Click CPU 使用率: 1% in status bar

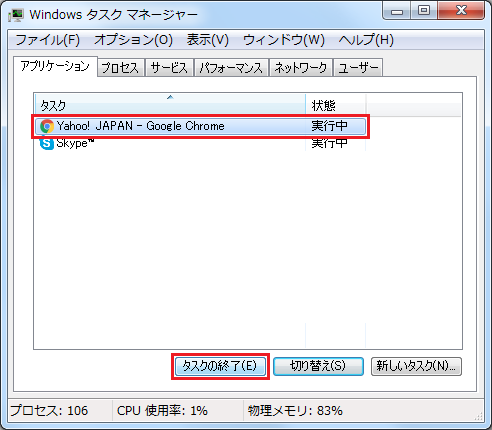click(x=162, y=411)
